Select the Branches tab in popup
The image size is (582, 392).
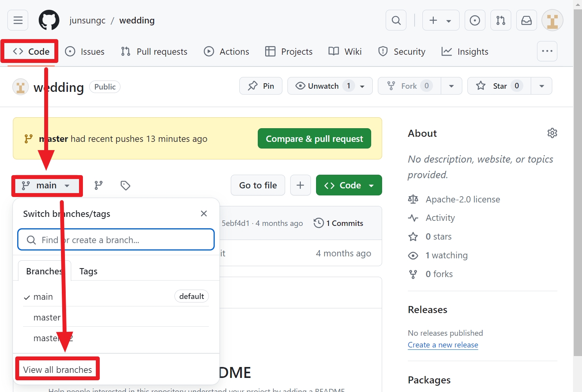44,271
